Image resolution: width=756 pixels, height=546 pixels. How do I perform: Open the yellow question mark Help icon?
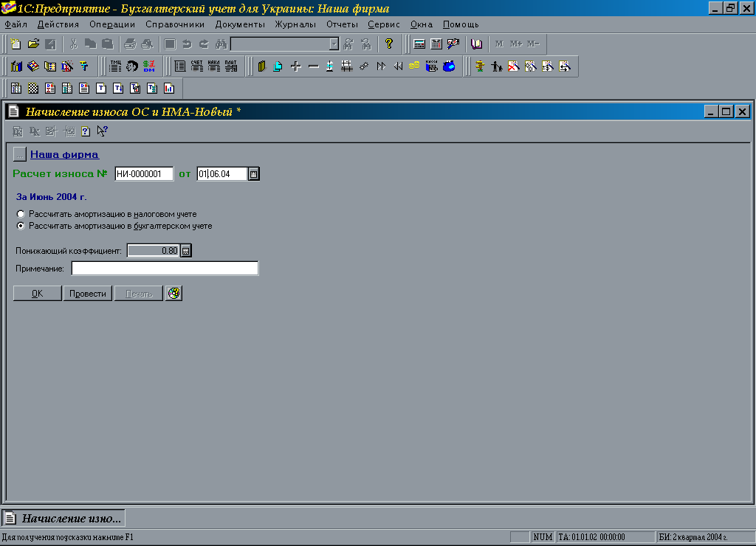[x=389, y=44]
